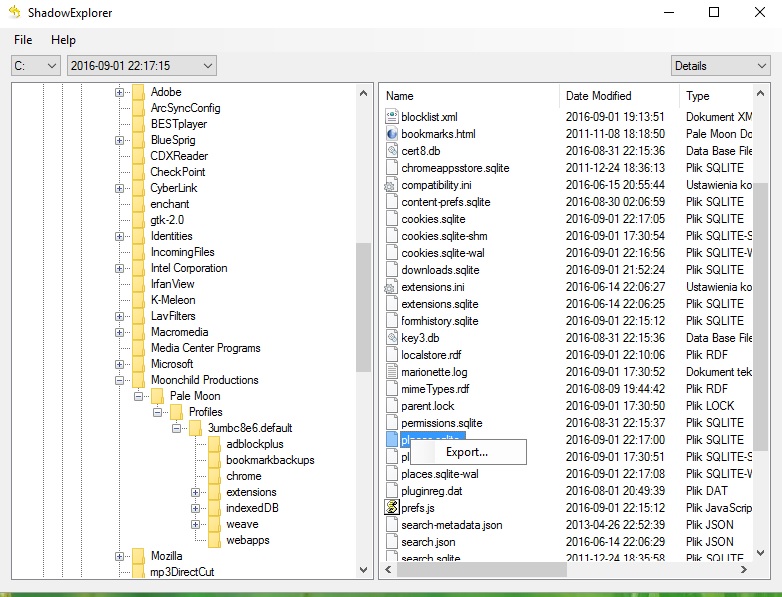This screenshot has height=597, width=782.
Task: Click the cert8.db database icon
Action: (392, 151)
